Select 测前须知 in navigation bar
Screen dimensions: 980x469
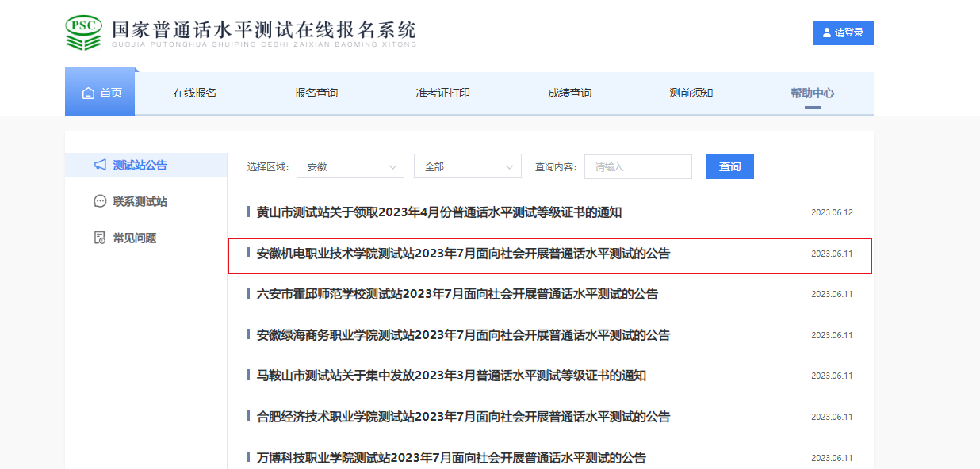point(691,93)
